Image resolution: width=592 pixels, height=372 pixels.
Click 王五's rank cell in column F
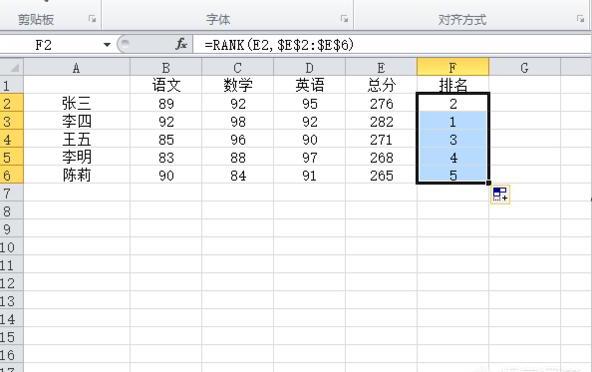pyautogui.click(x=453, y=139)
